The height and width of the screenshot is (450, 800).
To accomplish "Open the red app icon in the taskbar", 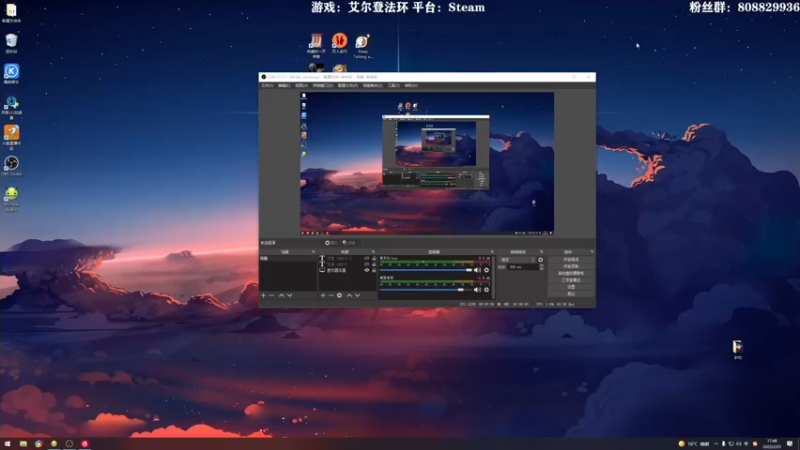I will pyautogui.click(x=85, y=444).
